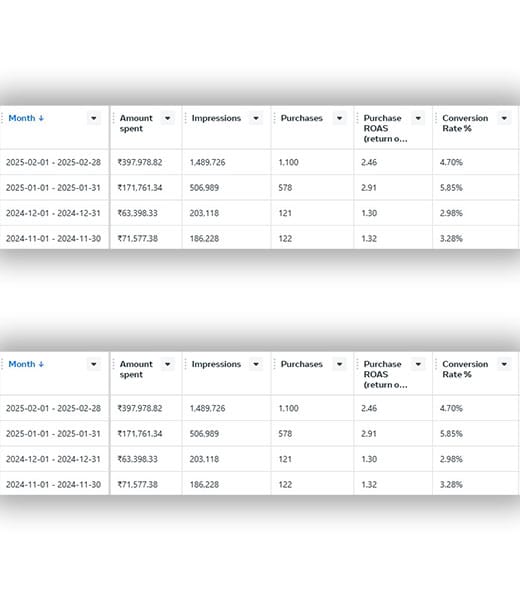Open Purchases dropdown arrow in lower table
Screen dimensions: 520x600
339,364
